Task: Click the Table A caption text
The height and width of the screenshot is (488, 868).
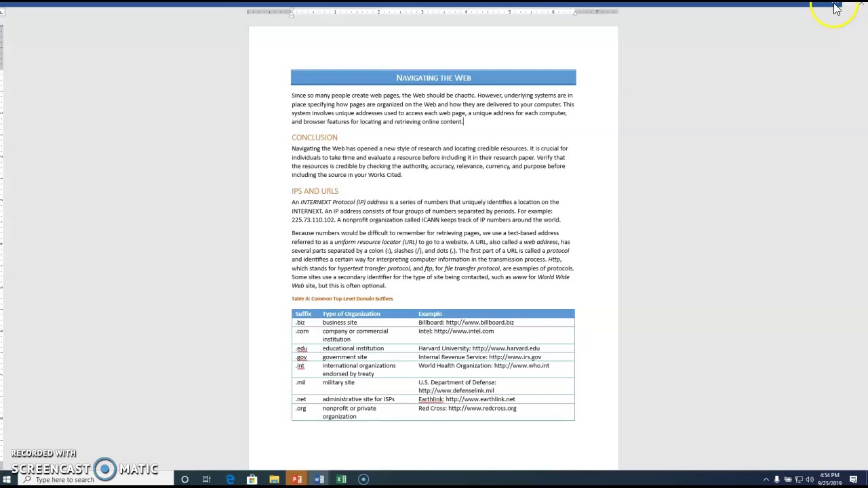Action: click(342, 299)
